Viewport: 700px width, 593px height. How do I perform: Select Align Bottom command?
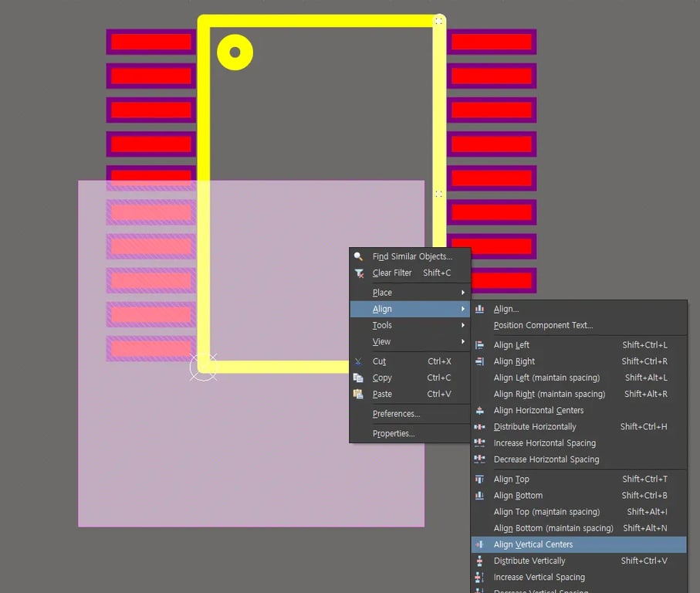pos(579,495)
